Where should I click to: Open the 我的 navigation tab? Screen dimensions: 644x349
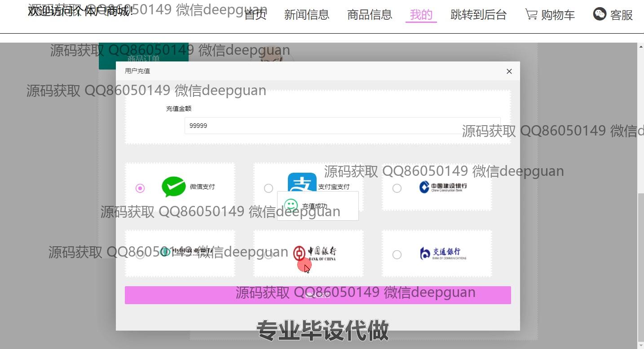(421, 15)
